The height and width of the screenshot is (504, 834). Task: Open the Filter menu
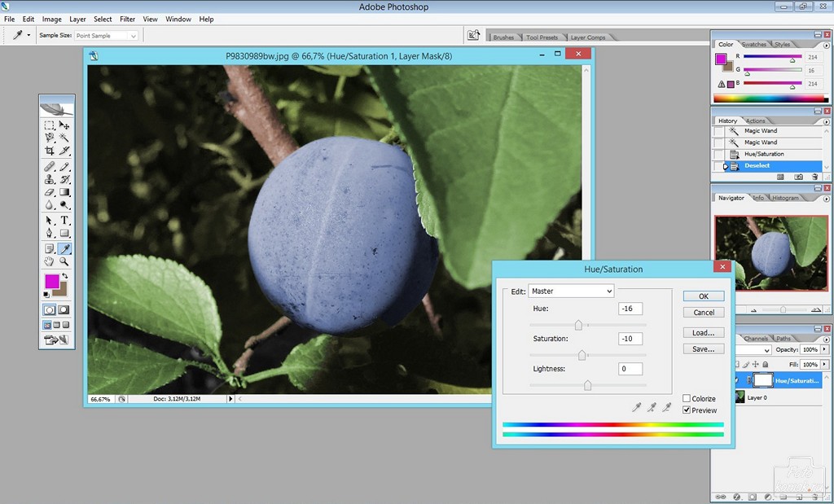point(127,19)
